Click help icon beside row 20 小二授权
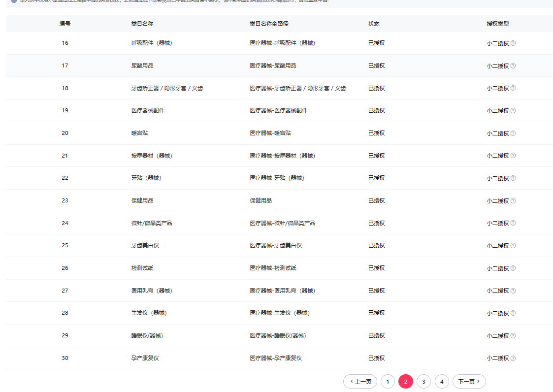Image resolution: width=553 pixels, height=392 pixels. (513, 133)
